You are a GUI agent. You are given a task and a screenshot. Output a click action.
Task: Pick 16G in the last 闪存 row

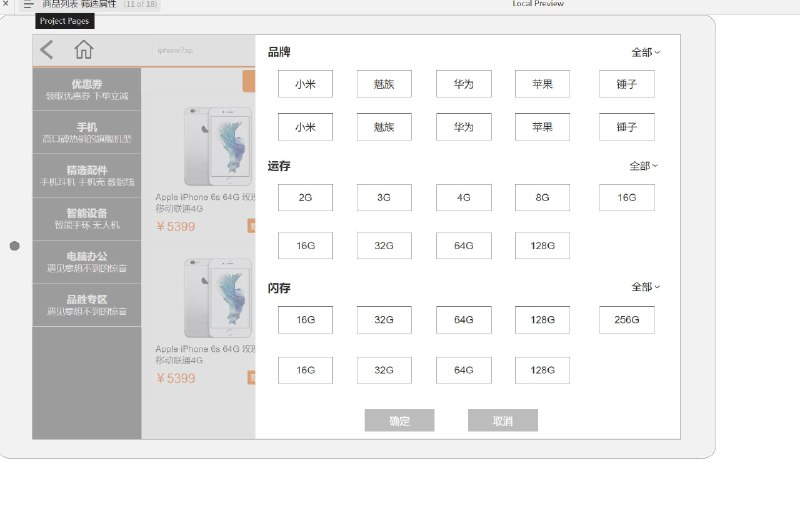[305, 370]
